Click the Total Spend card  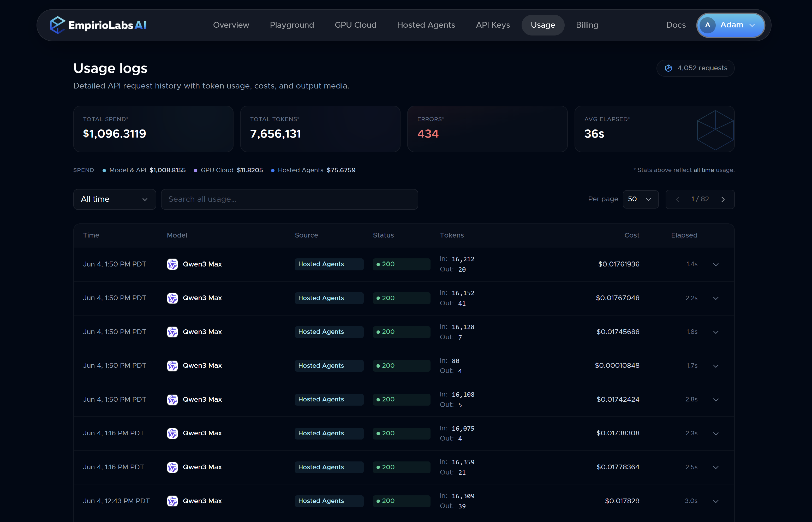[153, 129]
